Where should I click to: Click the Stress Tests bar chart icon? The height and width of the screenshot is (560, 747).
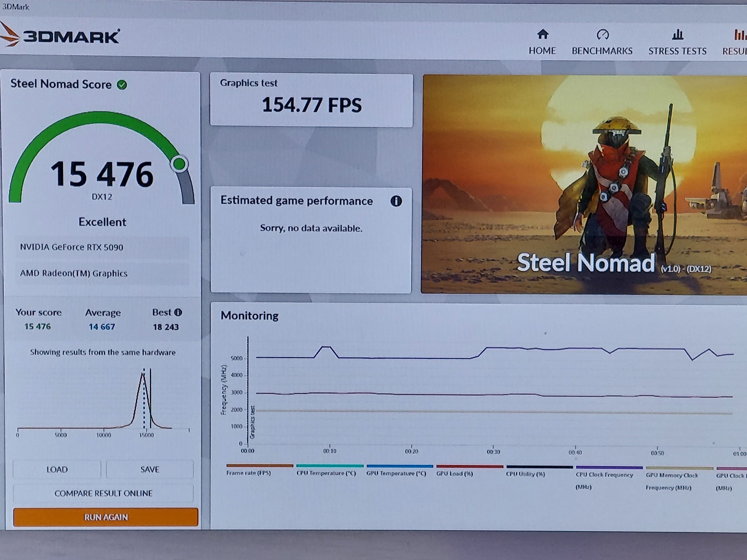coord(677,35)
